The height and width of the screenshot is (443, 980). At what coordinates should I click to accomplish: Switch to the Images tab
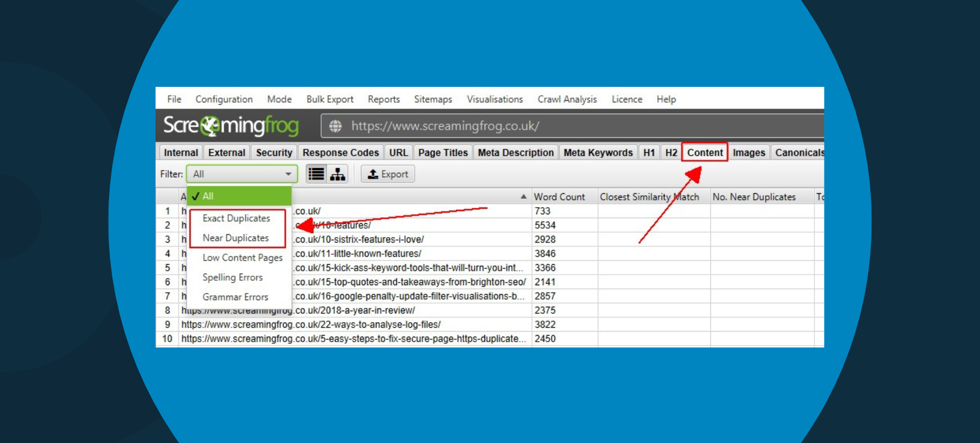point(749,153)
